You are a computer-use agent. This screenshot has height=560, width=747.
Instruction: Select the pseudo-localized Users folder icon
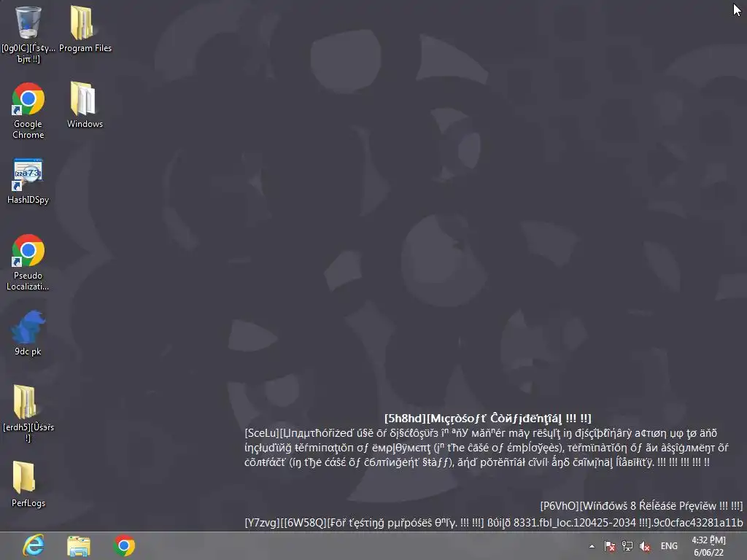(x=25, y=402)
